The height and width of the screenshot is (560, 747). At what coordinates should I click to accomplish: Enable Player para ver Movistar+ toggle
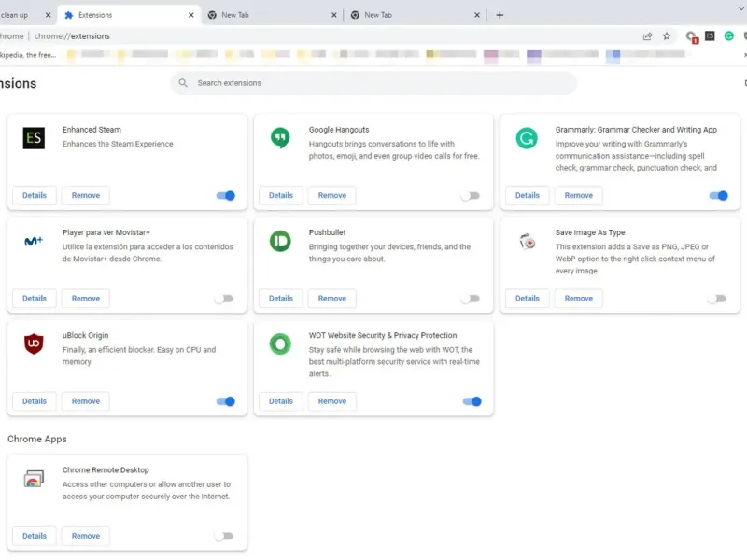point(224,299)
